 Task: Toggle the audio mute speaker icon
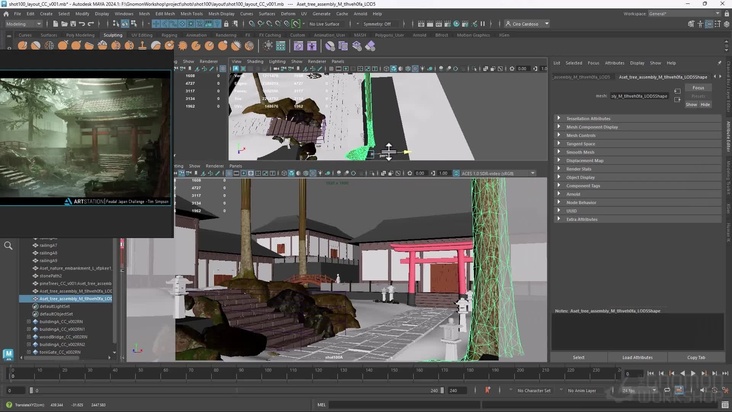click(703, 390)
